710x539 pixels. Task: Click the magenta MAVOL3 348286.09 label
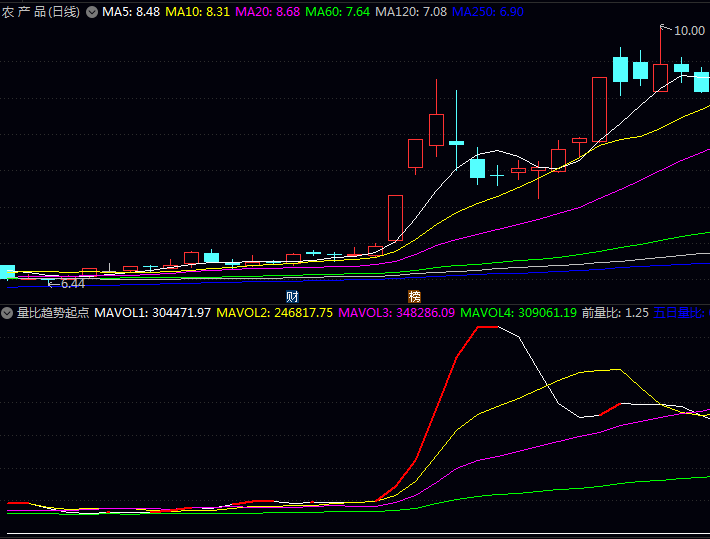point(397,313)
